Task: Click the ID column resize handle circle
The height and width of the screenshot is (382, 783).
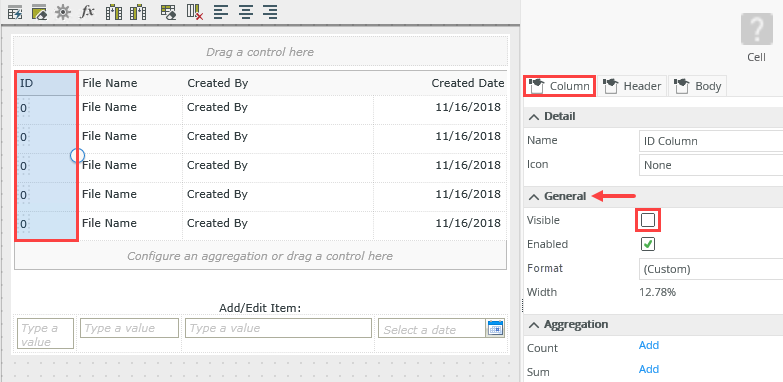Action: click(x=77, y=156)
